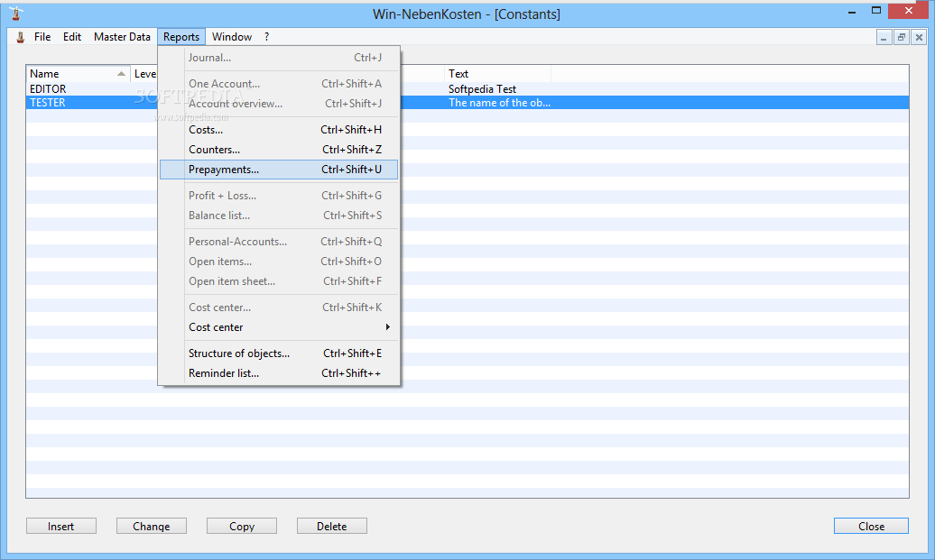Sort by the Name column header
This screenshot has width=935, height=560.
click(x=79, y=74)
